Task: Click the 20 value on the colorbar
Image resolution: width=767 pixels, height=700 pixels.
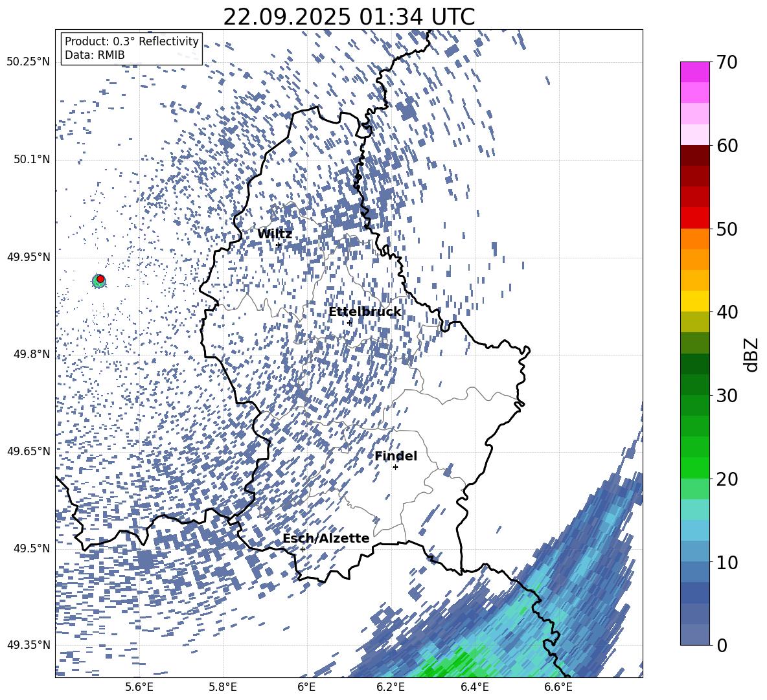Action: (x=726, y=479)
